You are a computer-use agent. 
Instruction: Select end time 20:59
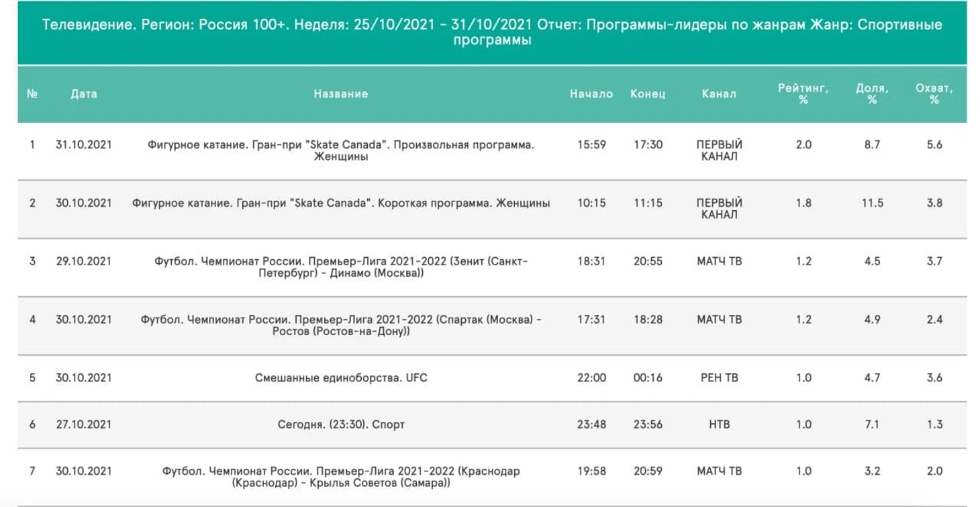pos(648,471)
